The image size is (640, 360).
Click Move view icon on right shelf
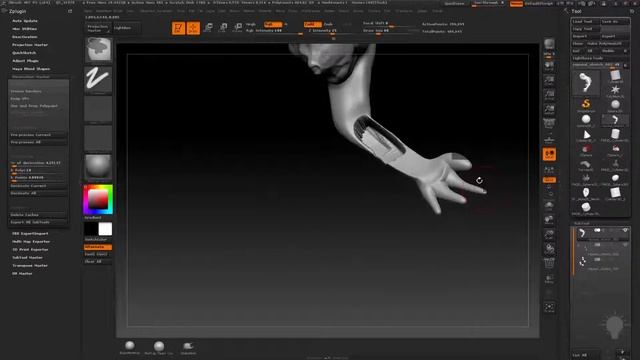(549, 220)
